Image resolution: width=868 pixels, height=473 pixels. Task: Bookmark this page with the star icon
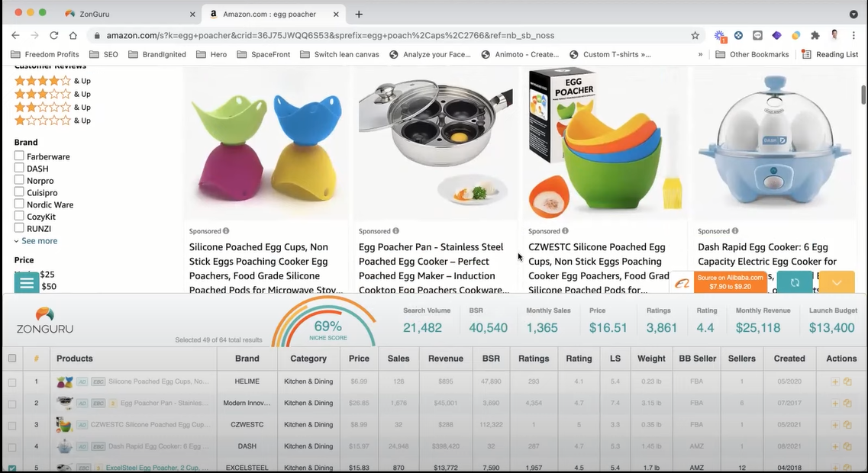coord(695,35)
